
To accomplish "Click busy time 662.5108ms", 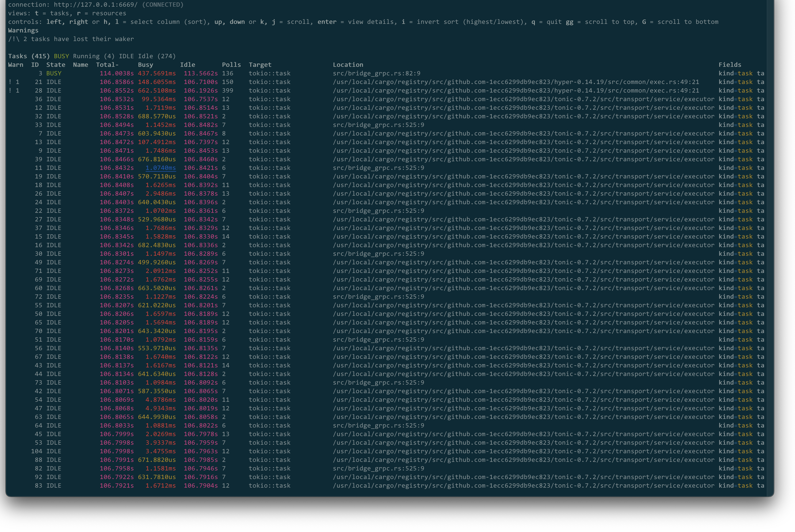I will click(157, 91).
